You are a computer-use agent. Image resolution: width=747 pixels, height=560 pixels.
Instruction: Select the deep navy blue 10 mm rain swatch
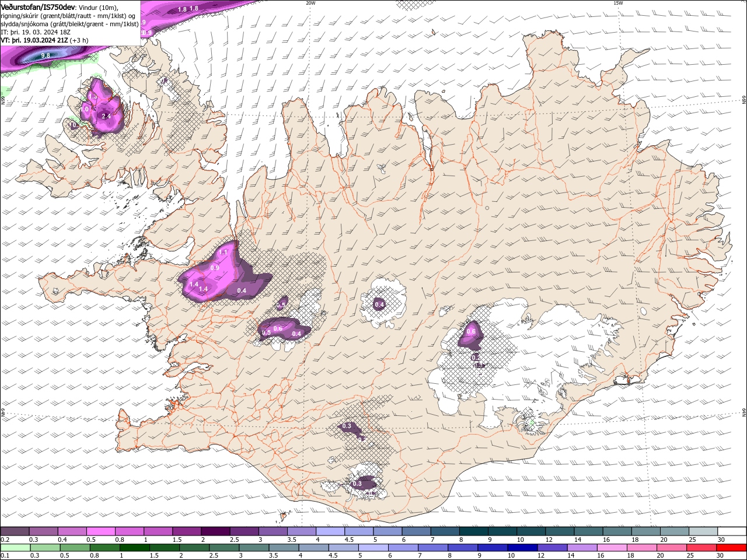523,548
